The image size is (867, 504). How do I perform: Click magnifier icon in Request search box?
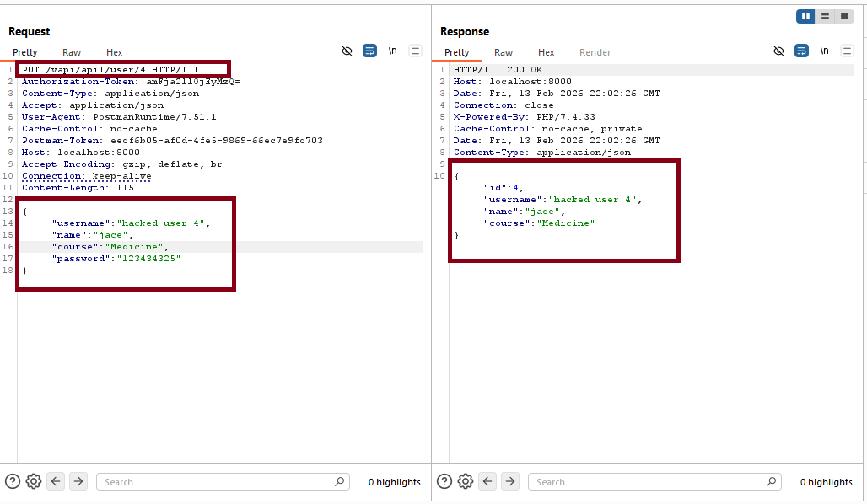340,482
